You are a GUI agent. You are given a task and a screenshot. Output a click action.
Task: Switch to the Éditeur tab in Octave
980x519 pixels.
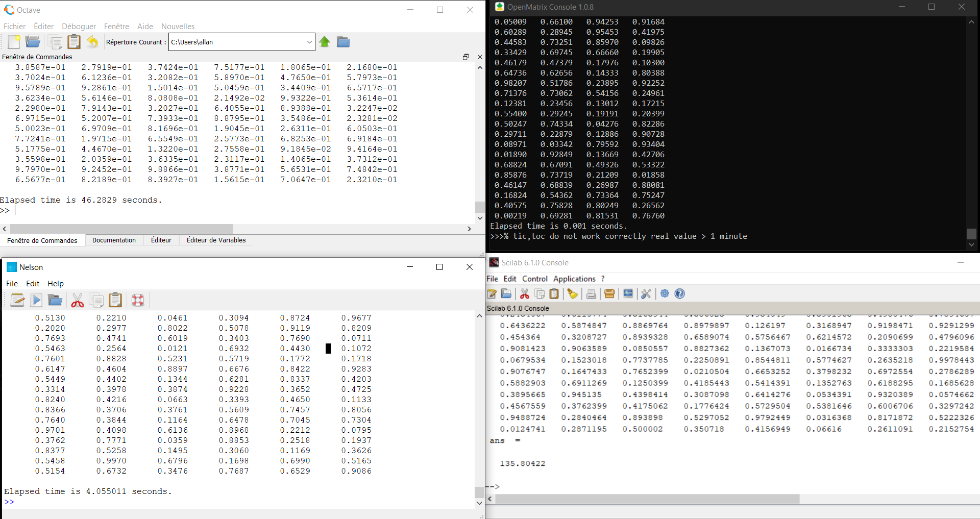tap(161, 240)
